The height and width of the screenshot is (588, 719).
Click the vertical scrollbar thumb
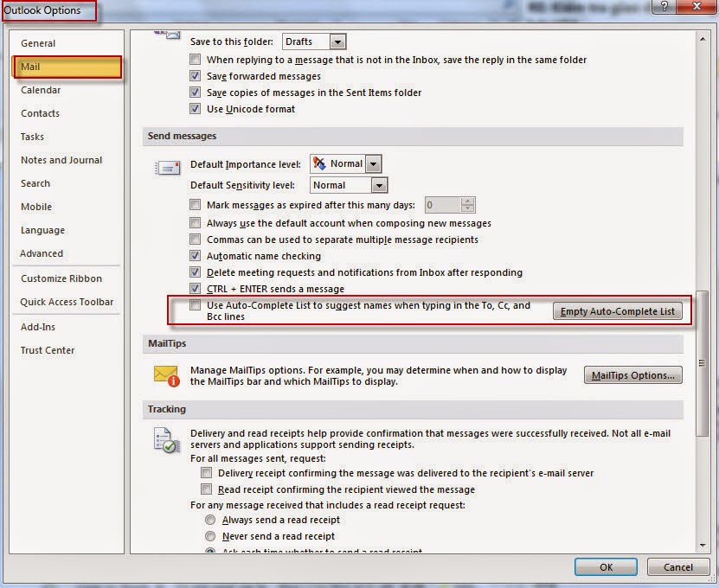click(x=703, y=363)
